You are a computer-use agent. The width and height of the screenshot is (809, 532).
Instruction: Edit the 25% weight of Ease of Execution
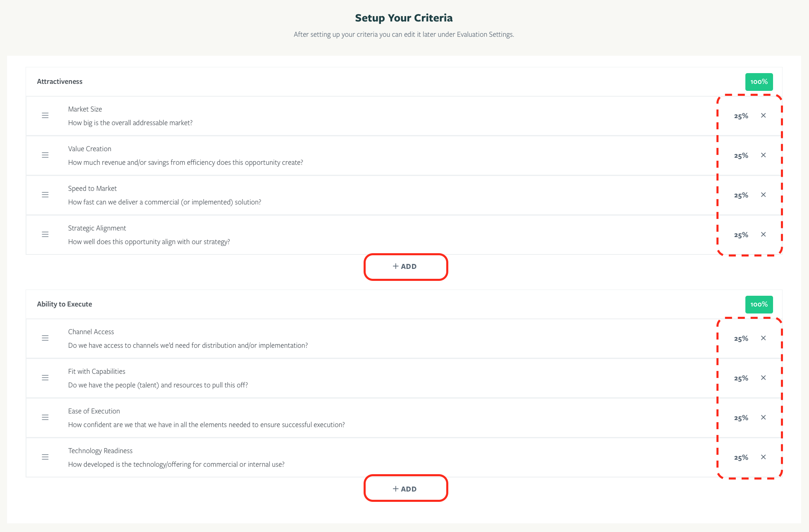pyautogui.click(x=741, y=418)
